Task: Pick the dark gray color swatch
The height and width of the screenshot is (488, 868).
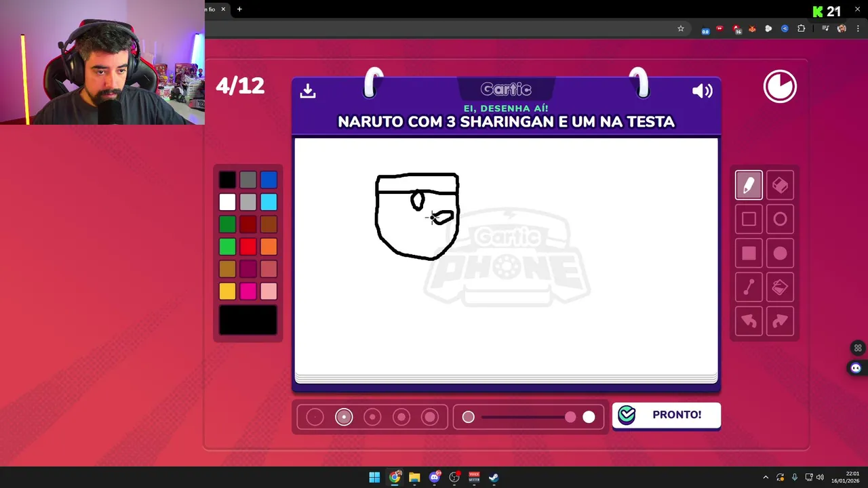Action: pyautogui.click(x=248, y=180)
